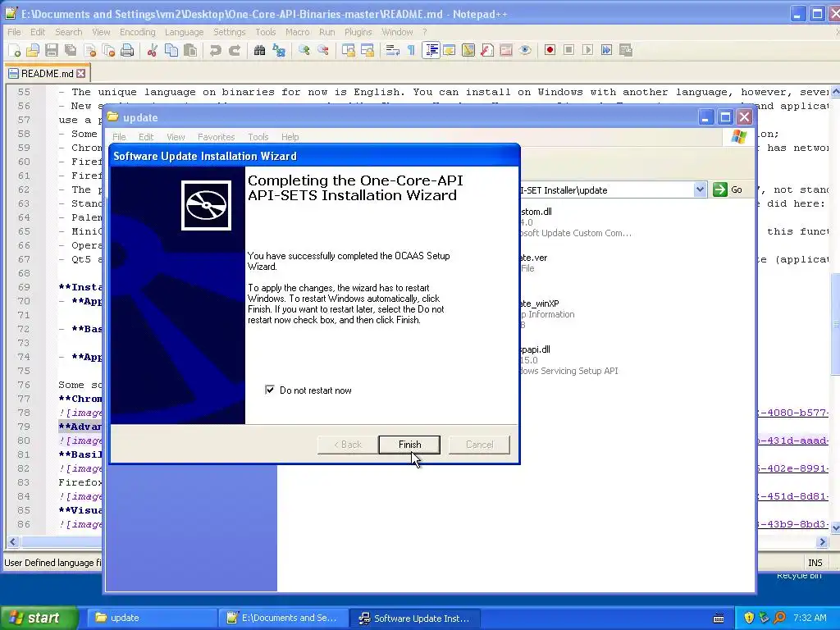Click the Copy icon in Notepad++ toolbar
840x630 pixels.
(x=171, y=50)
